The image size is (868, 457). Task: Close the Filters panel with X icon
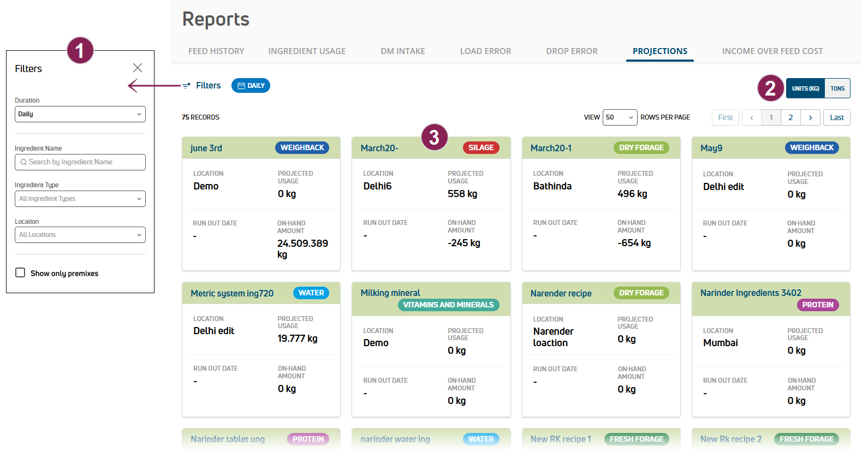[x=138, y=68]
